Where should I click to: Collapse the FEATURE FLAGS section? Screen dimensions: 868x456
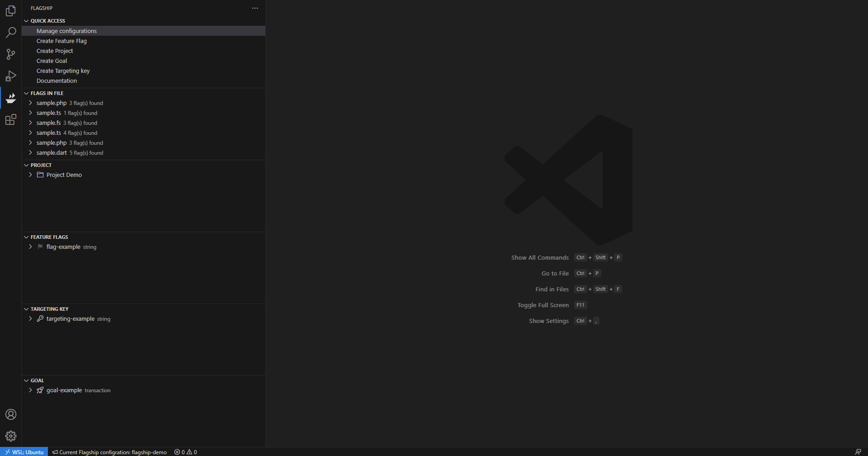click(26, 237)
